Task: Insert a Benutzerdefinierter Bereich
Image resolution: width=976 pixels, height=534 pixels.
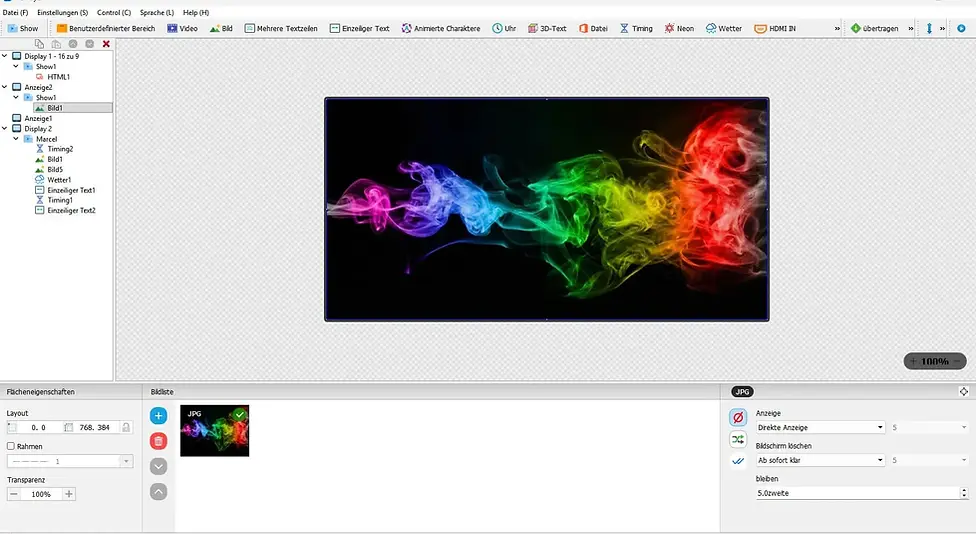Action: [x=106, y=29]
